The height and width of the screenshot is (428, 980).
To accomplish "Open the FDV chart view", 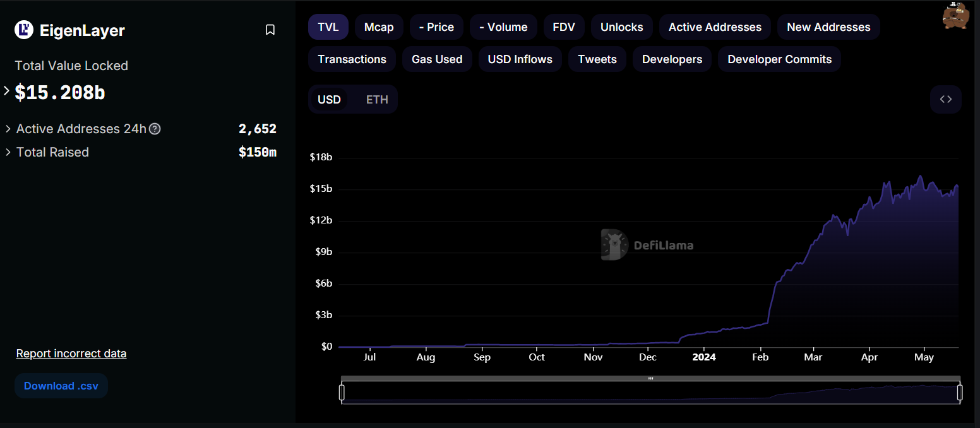I will point(564,27).
